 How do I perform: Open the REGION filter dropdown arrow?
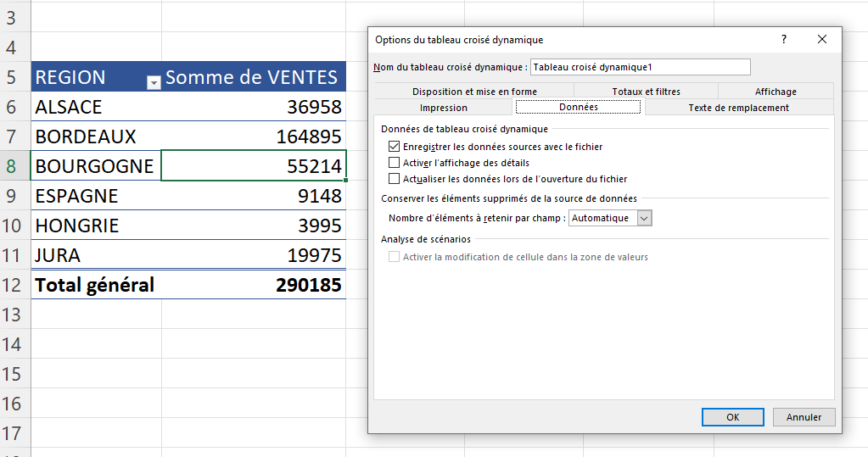click(154, 82)
